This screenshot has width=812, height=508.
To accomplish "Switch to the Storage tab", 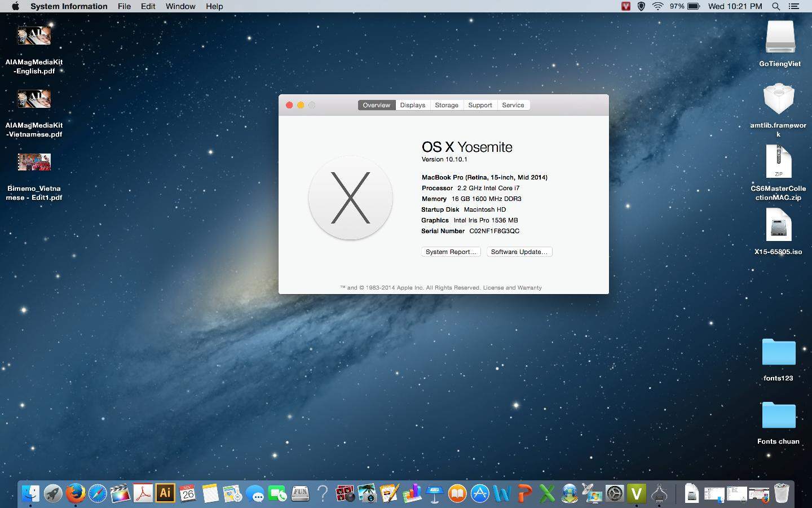I will tap(447, 105).
